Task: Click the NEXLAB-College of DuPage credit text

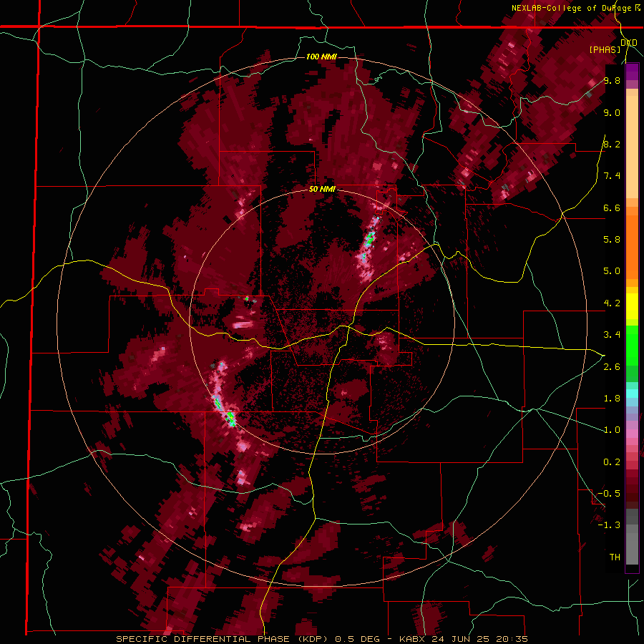Action: 576,8
